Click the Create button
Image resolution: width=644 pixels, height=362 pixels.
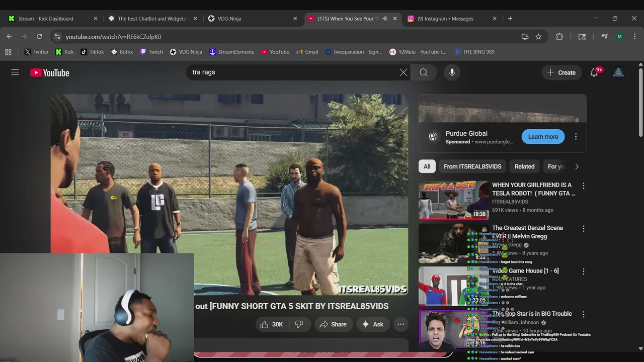click(561, 72)
